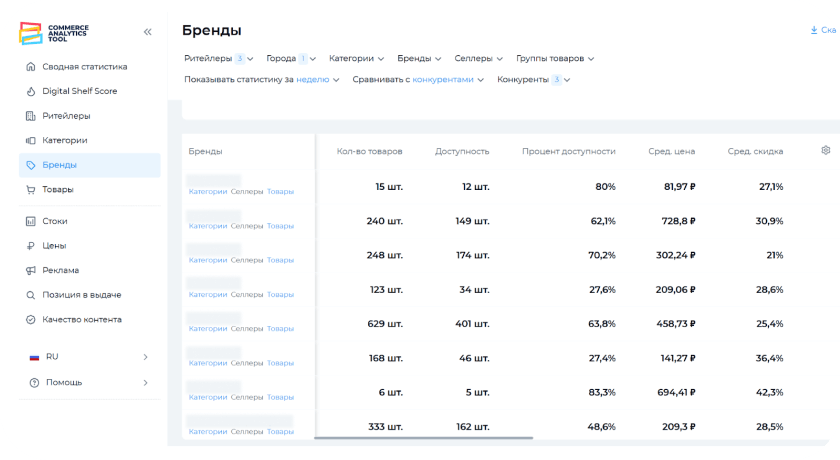Image resolution: width=840 pixels, height=460 pixels.
Task: Sort by Кол-во товаров column header
Action: tap(369, 152)
